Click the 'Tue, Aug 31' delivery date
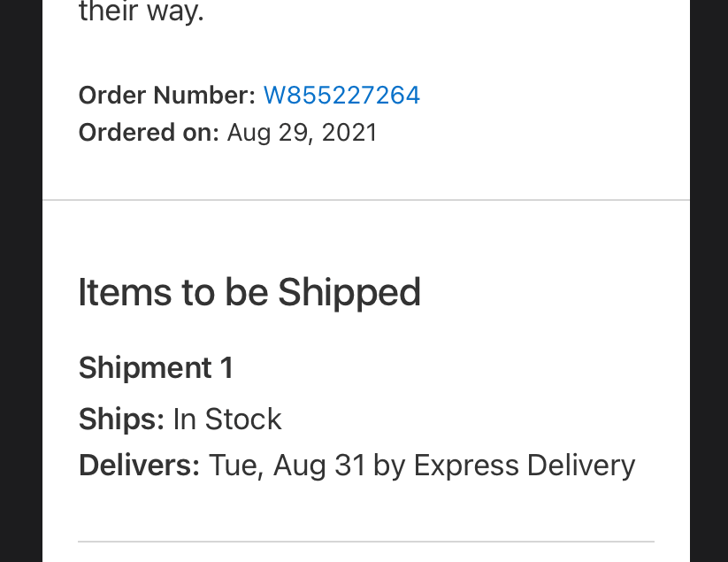The height and width of the screenshot is (562, 728). (287, 466)
